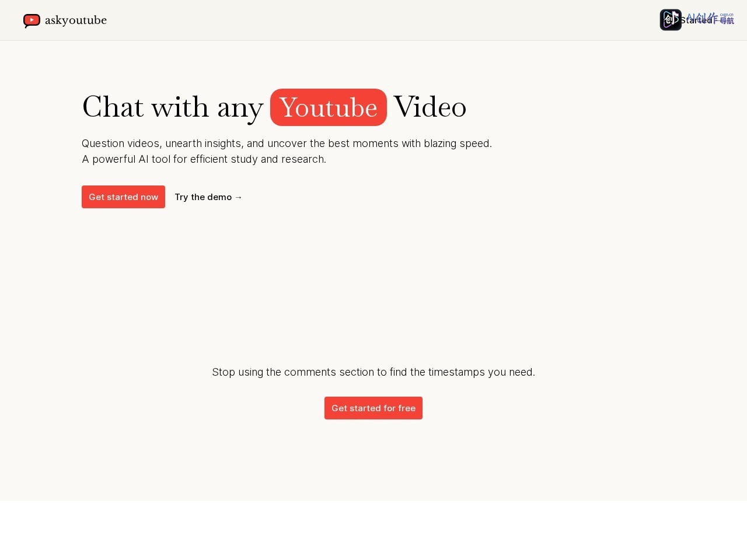Click 'Stop using the comments section' sentence

coord(373,372)
